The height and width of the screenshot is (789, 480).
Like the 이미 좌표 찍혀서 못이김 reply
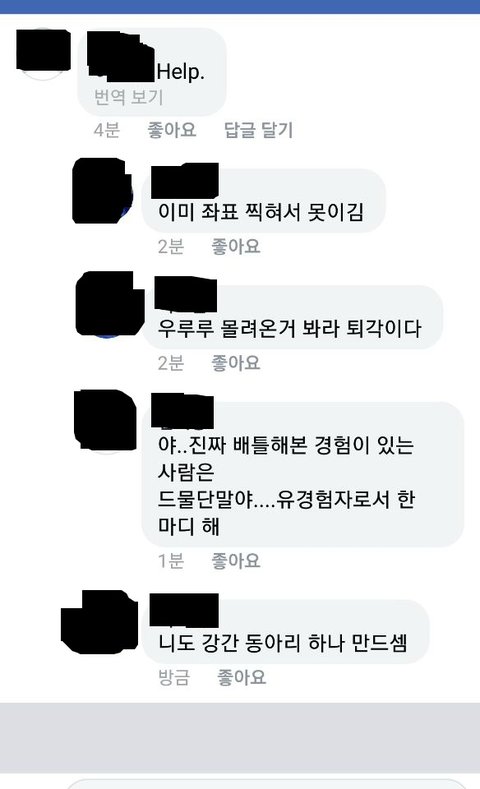pos(235,247)
